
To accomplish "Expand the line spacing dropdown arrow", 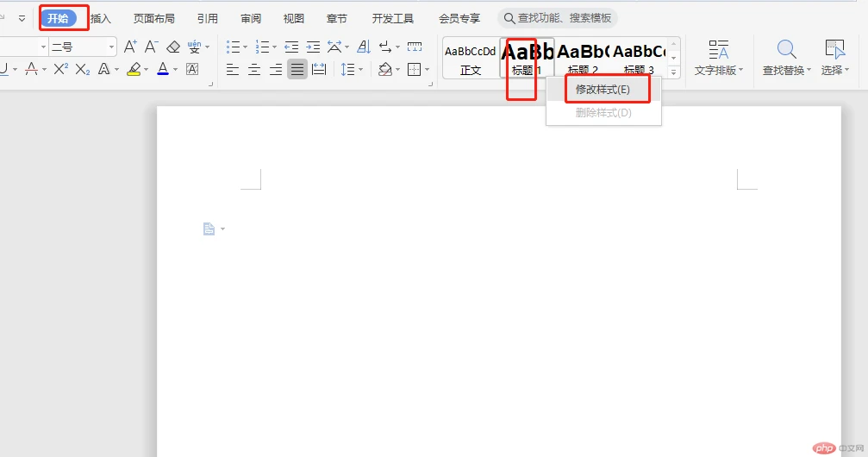I will click(360, 69).
